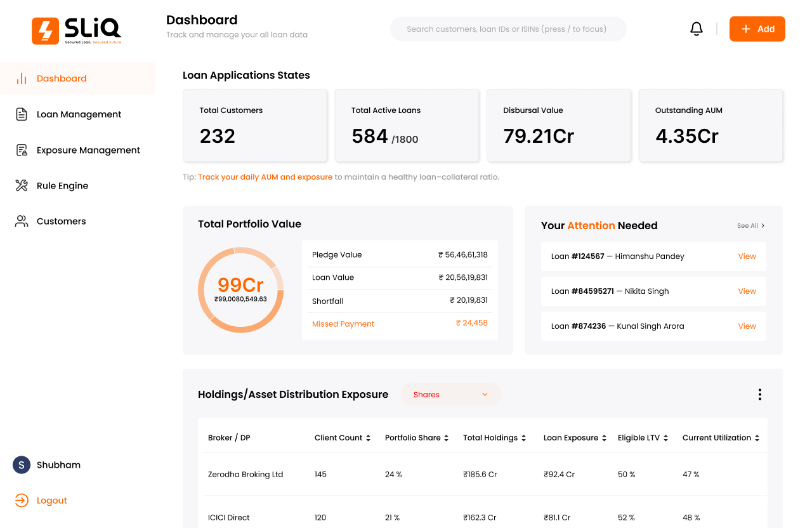Click the Exposure Management sidebar icon
The width and height of the screenshot is (812, 528).
point(21,150)
